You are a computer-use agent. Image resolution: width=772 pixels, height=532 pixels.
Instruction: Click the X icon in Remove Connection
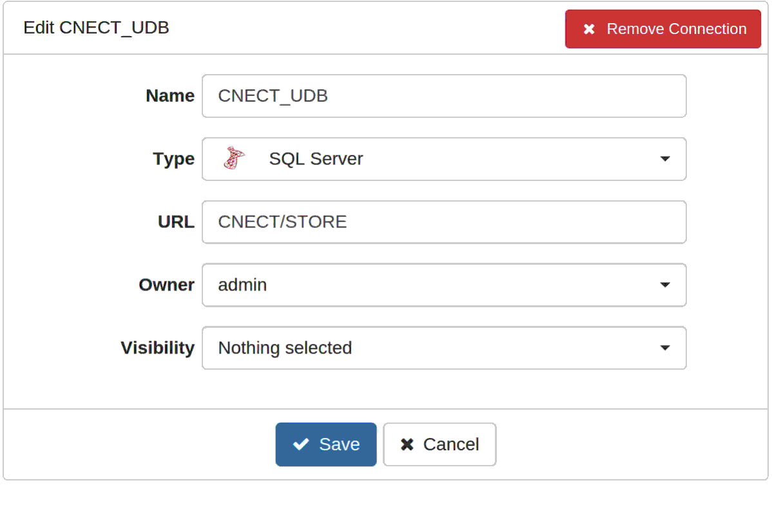point(589,29)
